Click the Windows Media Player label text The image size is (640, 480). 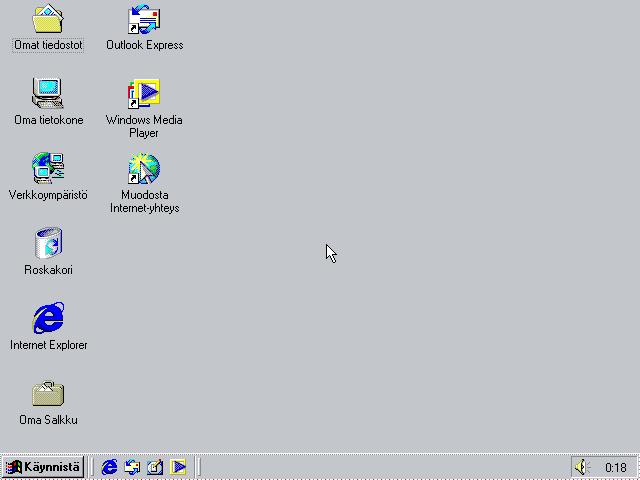(144, 127)
